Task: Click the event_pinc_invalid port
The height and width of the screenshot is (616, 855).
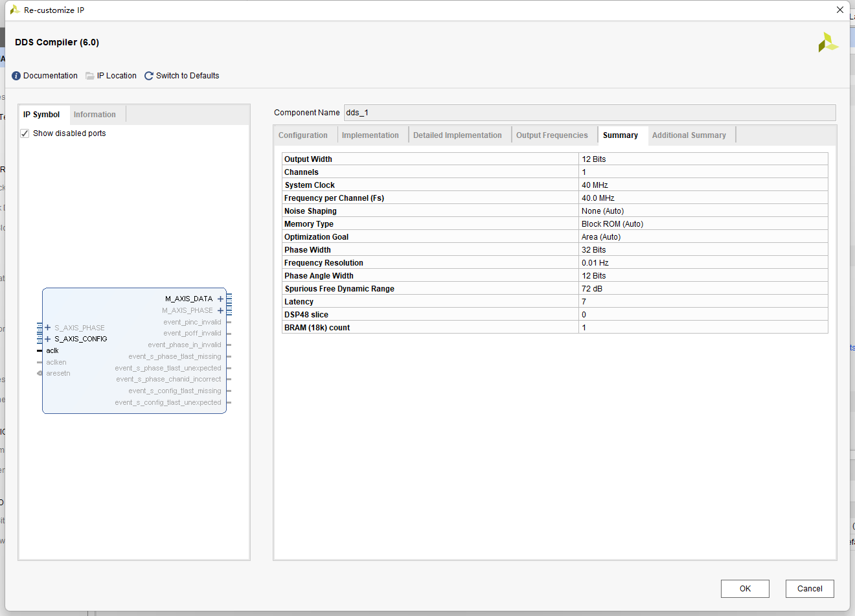Action: point(192,322)
